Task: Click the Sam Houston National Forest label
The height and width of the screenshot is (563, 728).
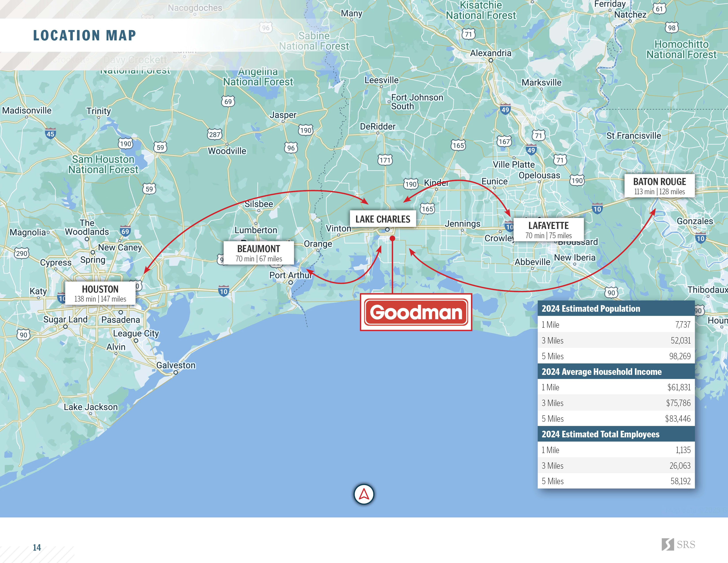Action: pyautogui.click(x=103, y=164)
